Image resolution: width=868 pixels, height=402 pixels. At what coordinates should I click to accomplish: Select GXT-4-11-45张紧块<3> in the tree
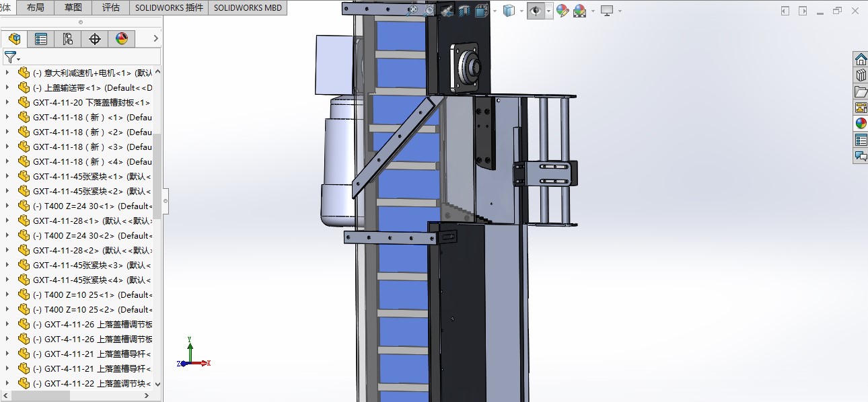92,265
